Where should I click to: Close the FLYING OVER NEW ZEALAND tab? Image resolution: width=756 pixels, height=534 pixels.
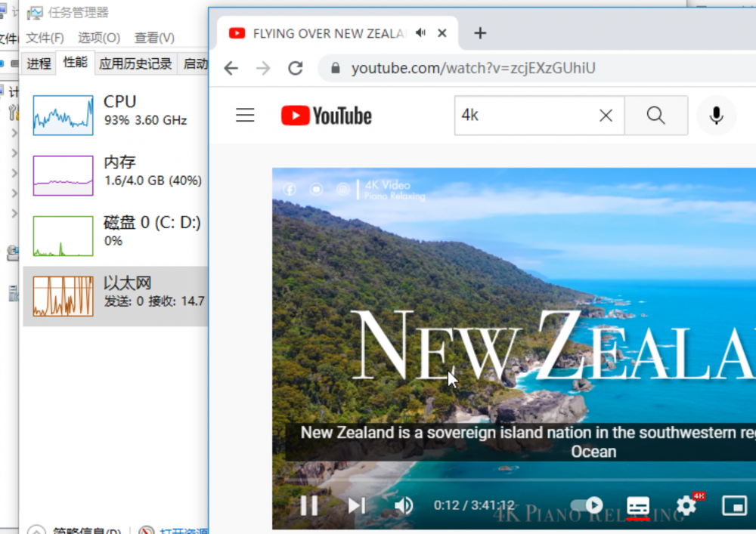442,32
